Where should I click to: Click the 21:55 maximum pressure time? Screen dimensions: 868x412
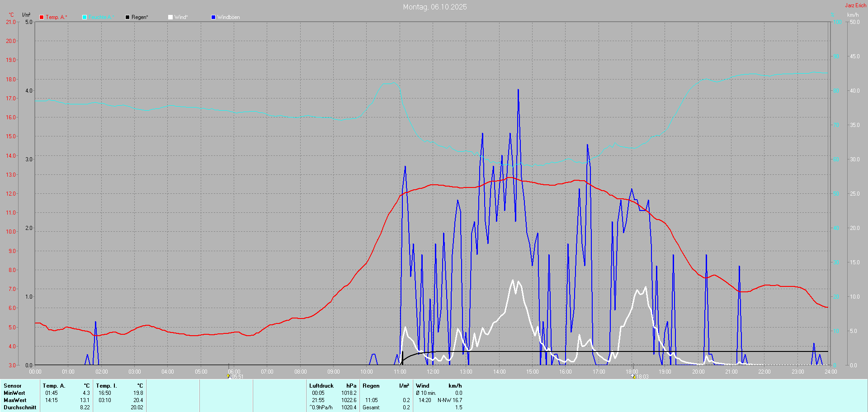click(318, 400)
